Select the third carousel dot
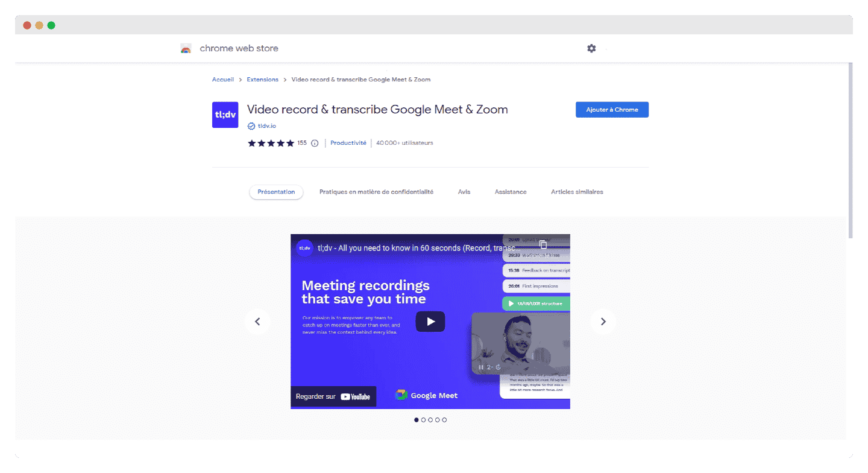 click(430, 420)
